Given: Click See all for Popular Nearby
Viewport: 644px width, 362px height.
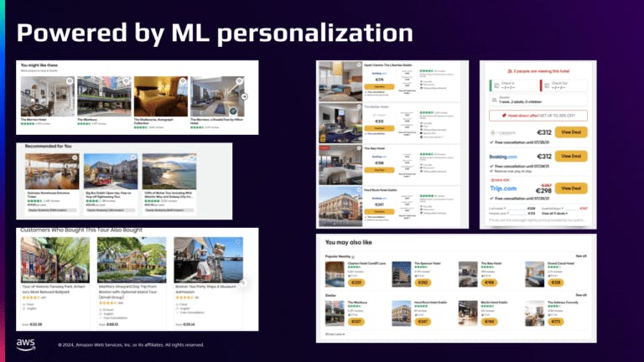Looking at the screenshot, I should coord(581,256).
